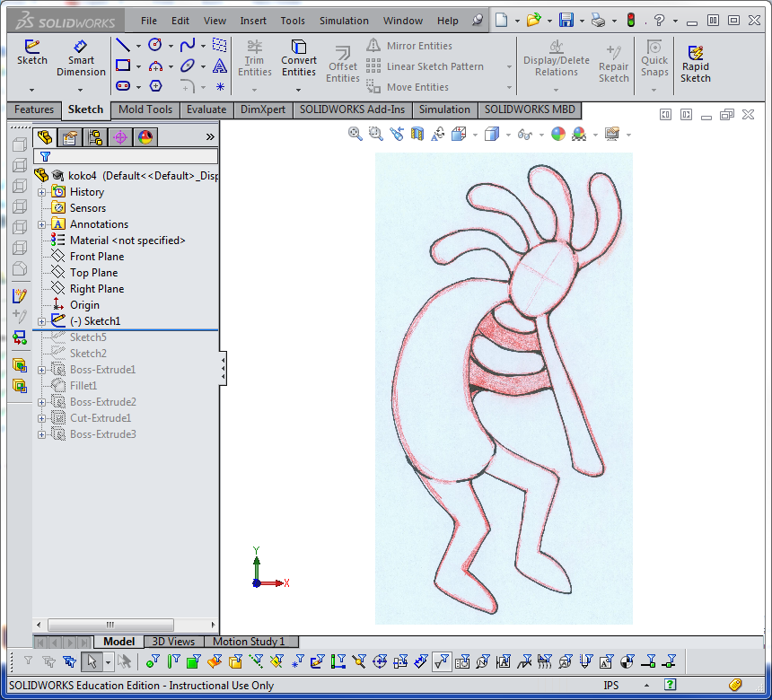Screen dimensions: 772x700
Task: Expand the History tree node
Action: point(42,192)
